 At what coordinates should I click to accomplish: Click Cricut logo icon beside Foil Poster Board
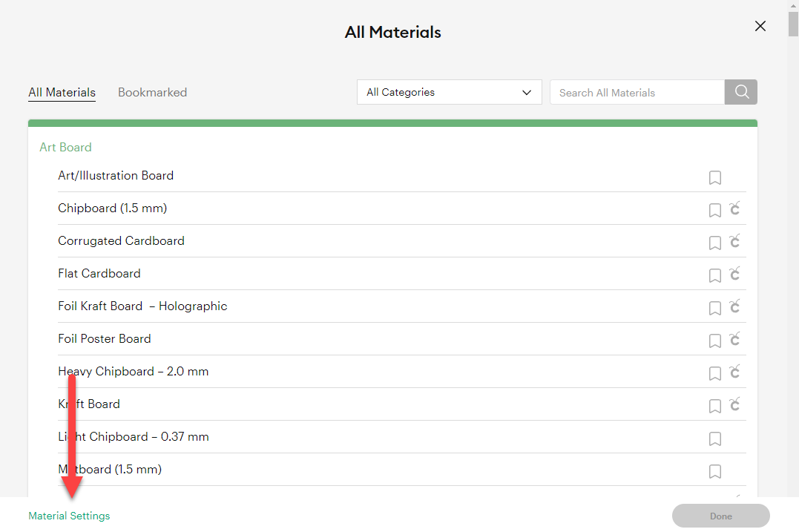point(734,339)
